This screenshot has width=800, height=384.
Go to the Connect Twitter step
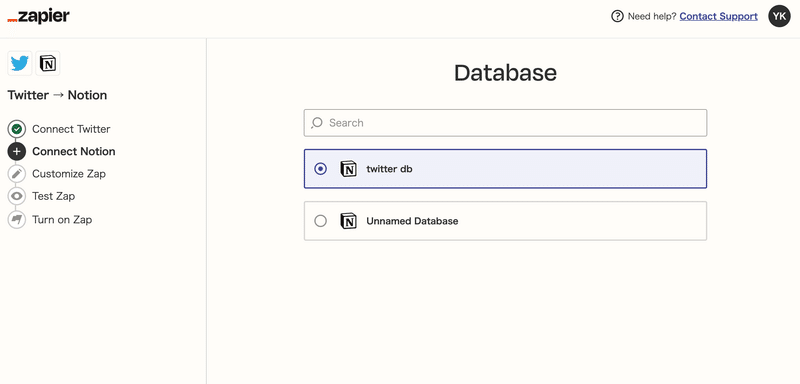coord(71,129)
